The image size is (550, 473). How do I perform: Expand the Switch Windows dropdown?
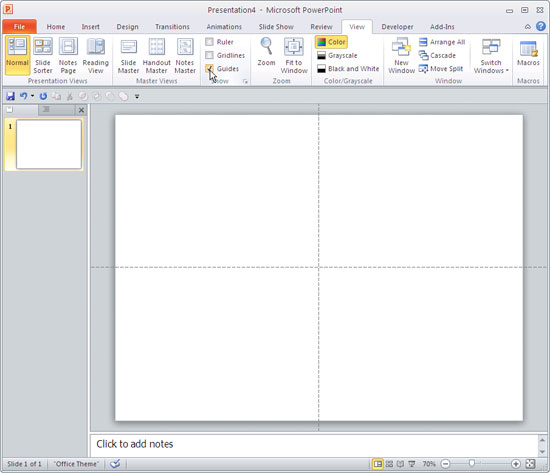click(491, 55)
